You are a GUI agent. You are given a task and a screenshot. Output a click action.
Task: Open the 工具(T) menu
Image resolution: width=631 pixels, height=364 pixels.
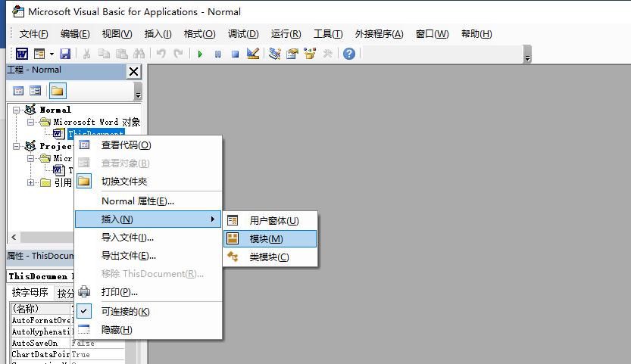click(328, 34)
